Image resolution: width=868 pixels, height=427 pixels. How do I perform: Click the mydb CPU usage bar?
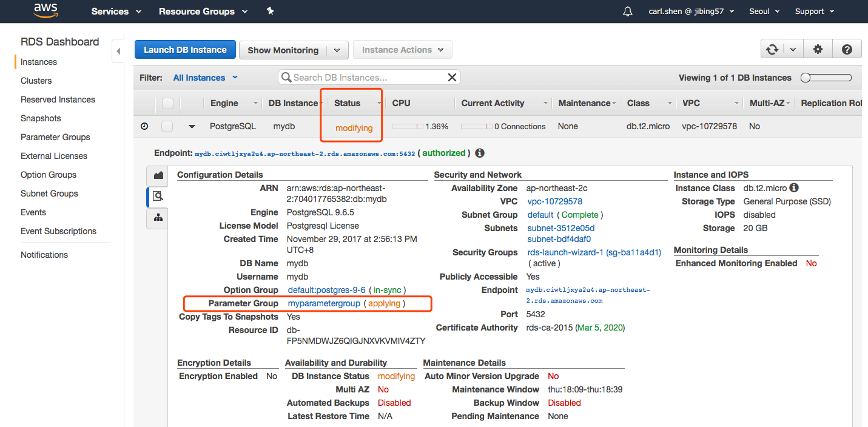pyautogui.click(x=408, y=127)
